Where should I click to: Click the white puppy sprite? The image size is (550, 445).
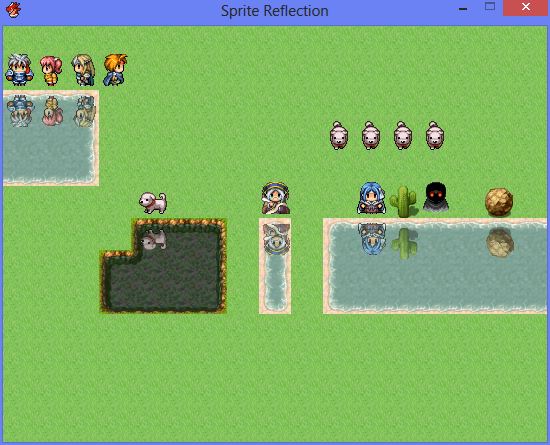[x=153, y=203]
